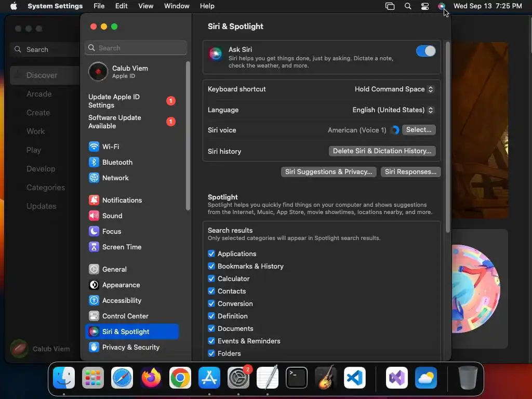Open Control Center from menu bar
The height and width of the screenshot is (399, 532).
(x=425, y=6)
